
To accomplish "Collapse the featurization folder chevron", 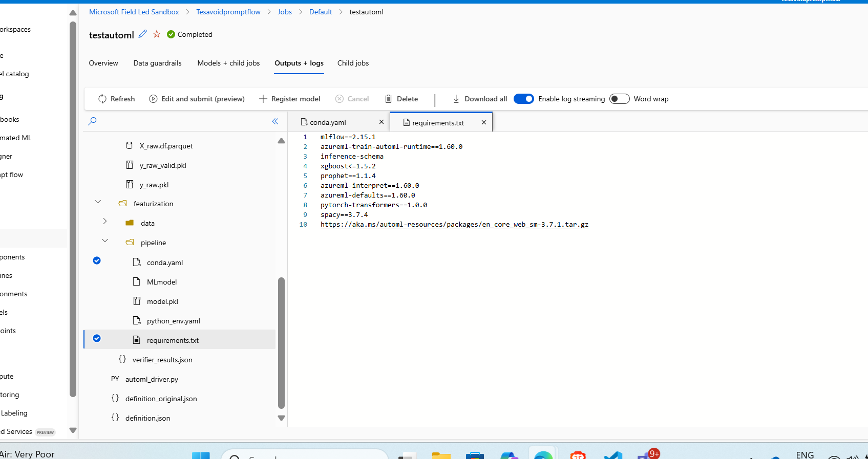I will (98, 202).
